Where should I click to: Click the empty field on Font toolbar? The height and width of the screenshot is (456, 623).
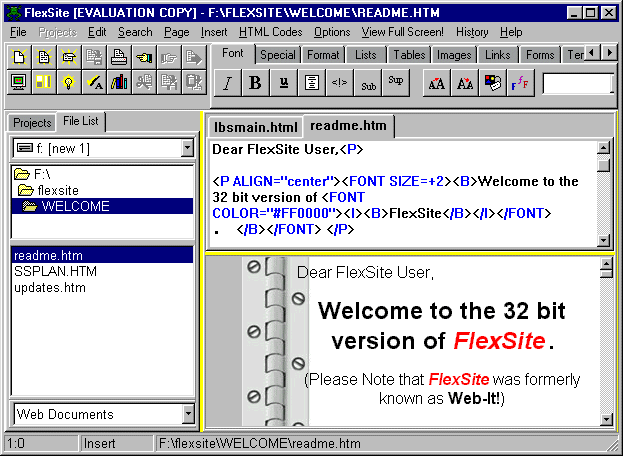pyautogui.click(x=578, y=84)
